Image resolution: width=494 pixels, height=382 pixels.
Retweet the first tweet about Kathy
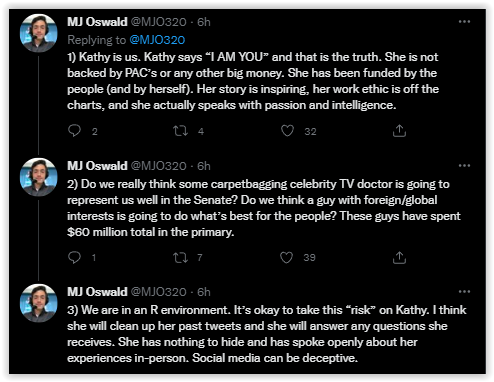click(180, 131)
